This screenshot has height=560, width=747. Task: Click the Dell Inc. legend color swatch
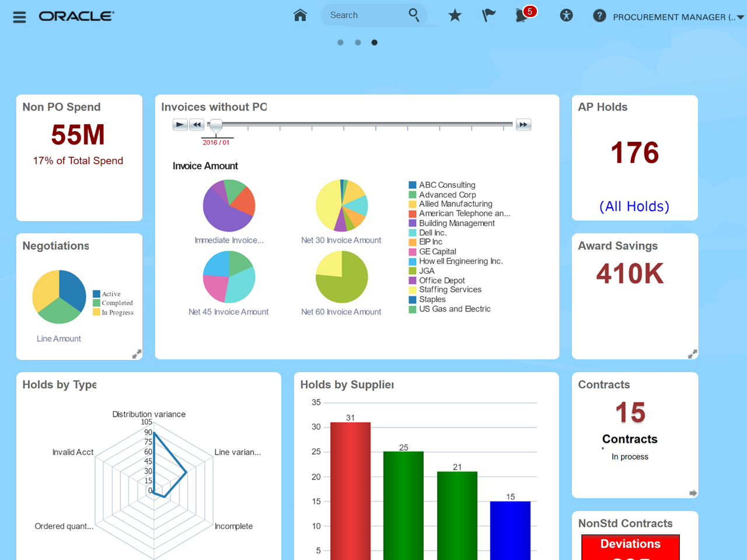click(x=413, y=233)
